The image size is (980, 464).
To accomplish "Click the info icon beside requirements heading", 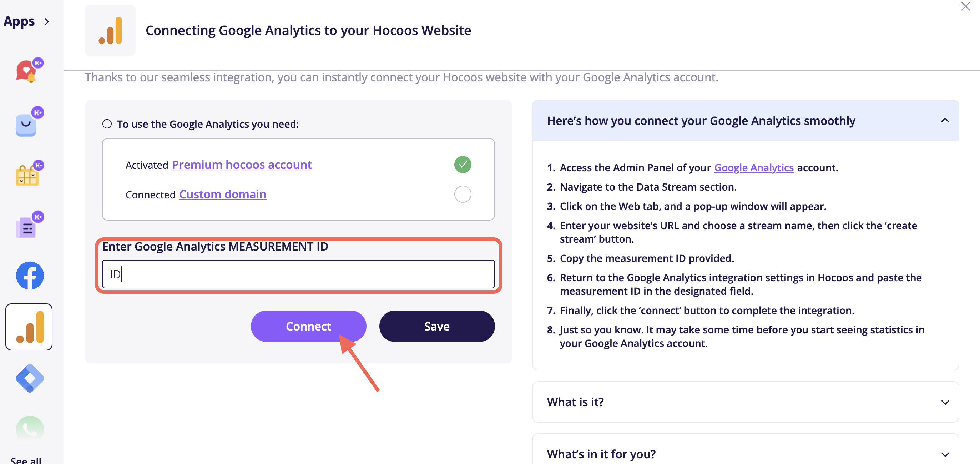I will pos(107,124).
